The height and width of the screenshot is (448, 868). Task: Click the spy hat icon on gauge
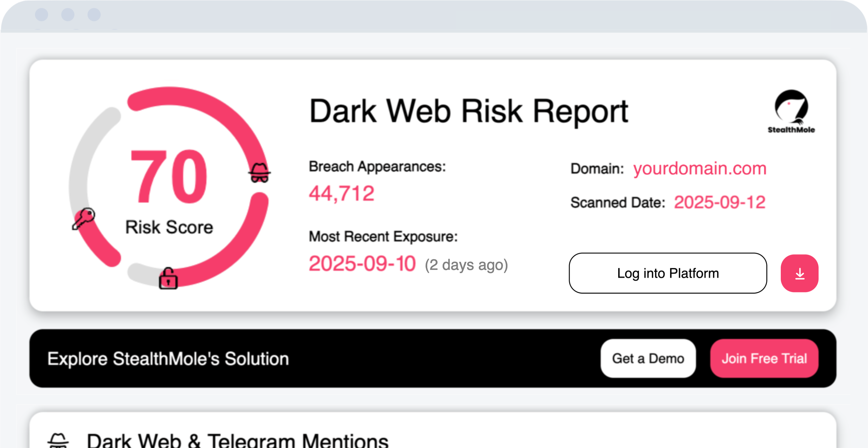coord(260,172)
